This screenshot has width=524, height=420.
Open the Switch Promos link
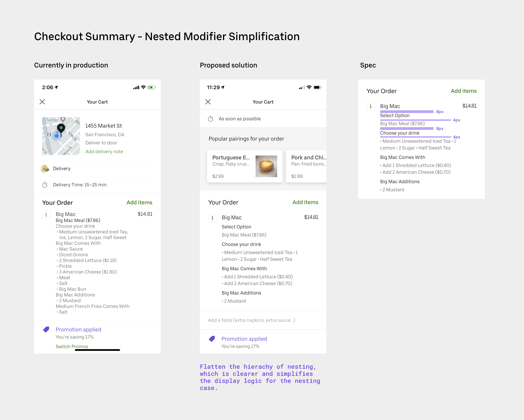coord(72,346)
